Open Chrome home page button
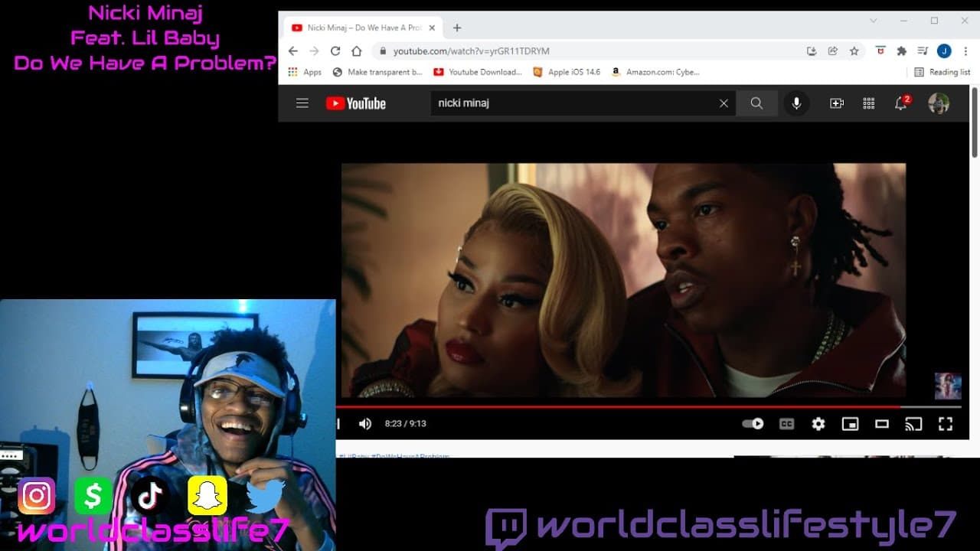Viewport: 980px width, 551px height. pyautogui.click(x=356, y=51)
